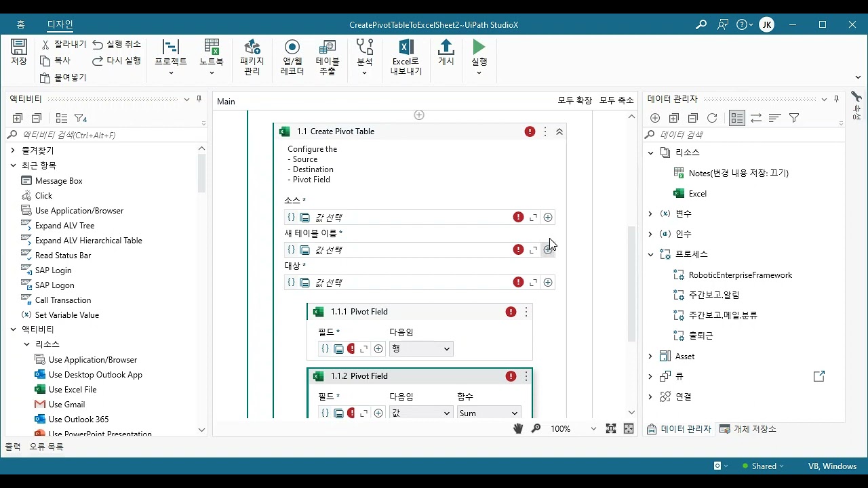Click 모두 확장 in the designer
This screenshot has width=868, height=488.
pyautogui.click(x=575, y=101)
